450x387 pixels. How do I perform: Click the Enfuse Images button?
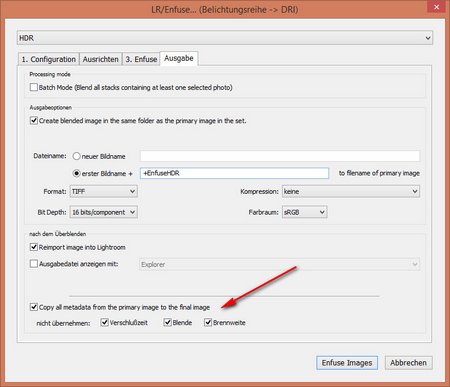(347, 363)
